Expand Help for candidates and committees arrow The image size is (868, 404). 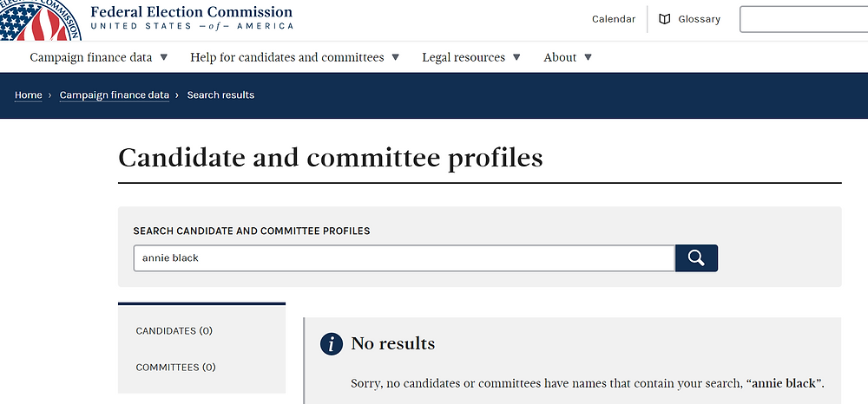point(395,57)
